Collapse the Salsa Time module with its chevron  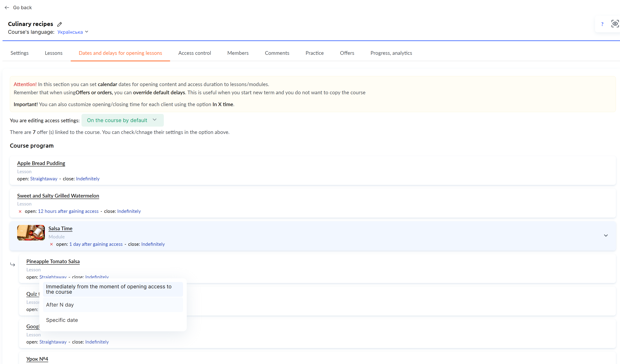pos(606,235)
